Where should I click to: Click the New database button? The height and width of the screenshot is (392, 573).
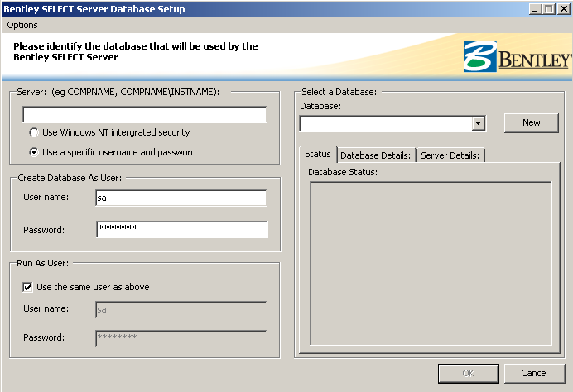(532, 122)
